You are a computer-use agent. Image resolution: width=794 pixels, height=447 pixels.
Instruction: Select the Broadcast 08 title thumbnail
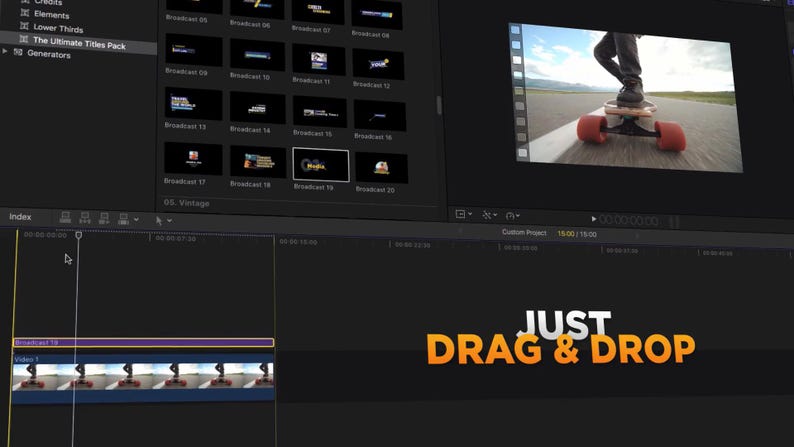[377, 14]
